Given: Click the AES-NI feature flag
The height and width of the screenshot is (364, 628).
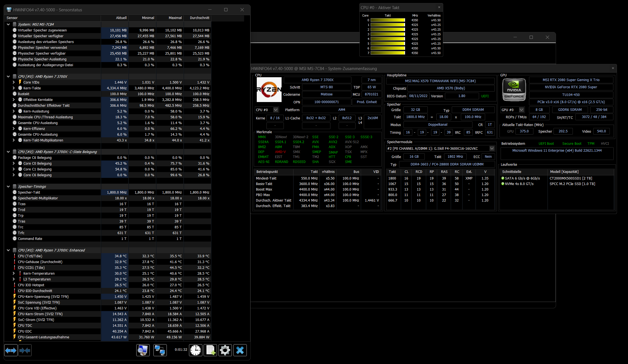Looking at the screenshot, I should click(264, 162).
